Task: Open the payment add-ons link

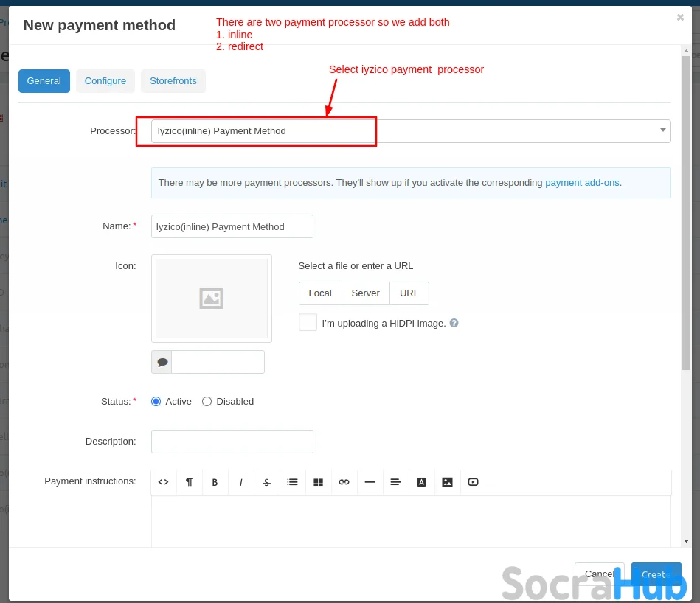Action: [x=582, y=182]
